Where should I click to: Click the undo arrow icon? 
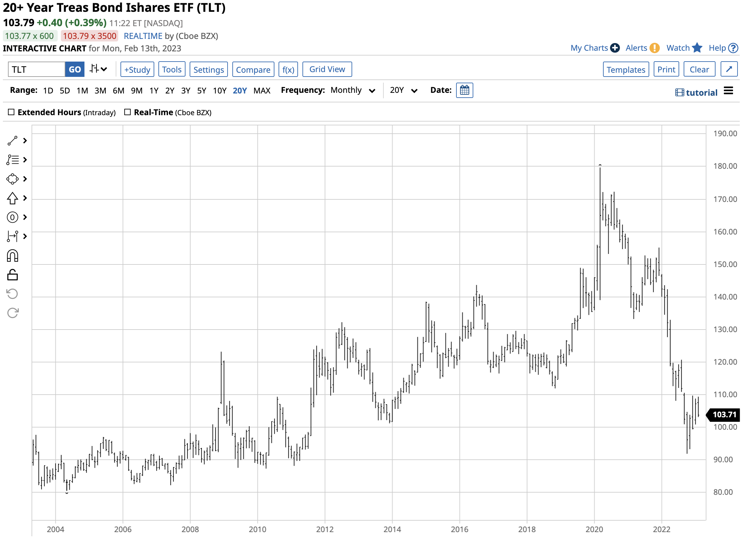click(12, 294)
